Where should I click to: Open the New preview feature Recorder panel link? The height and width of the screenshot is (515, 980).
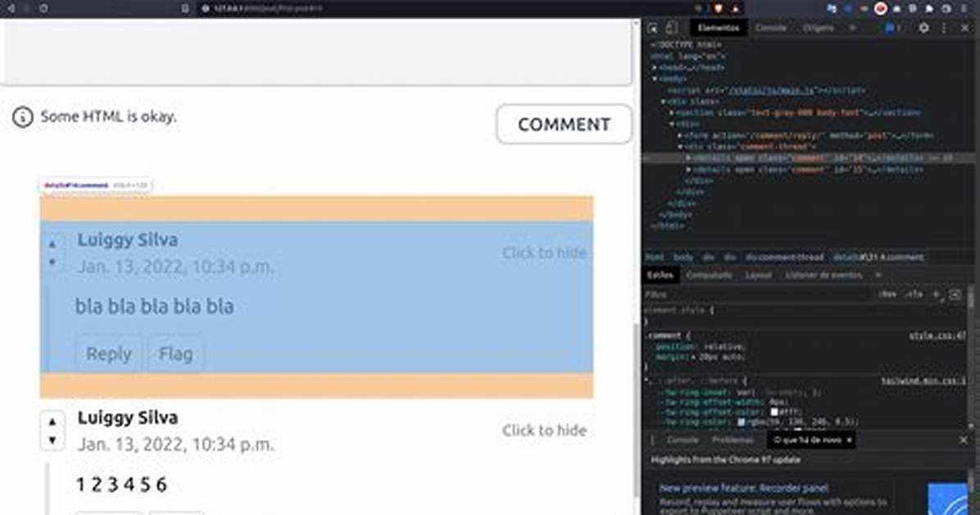click(x=744, y=488)
